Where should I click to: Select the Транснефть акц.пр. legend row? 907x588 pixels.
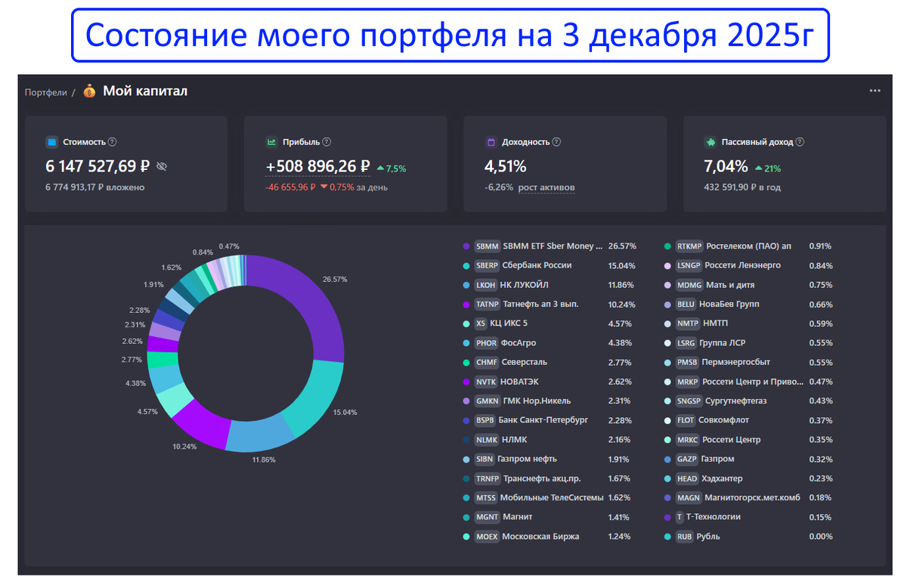(549, 478)
